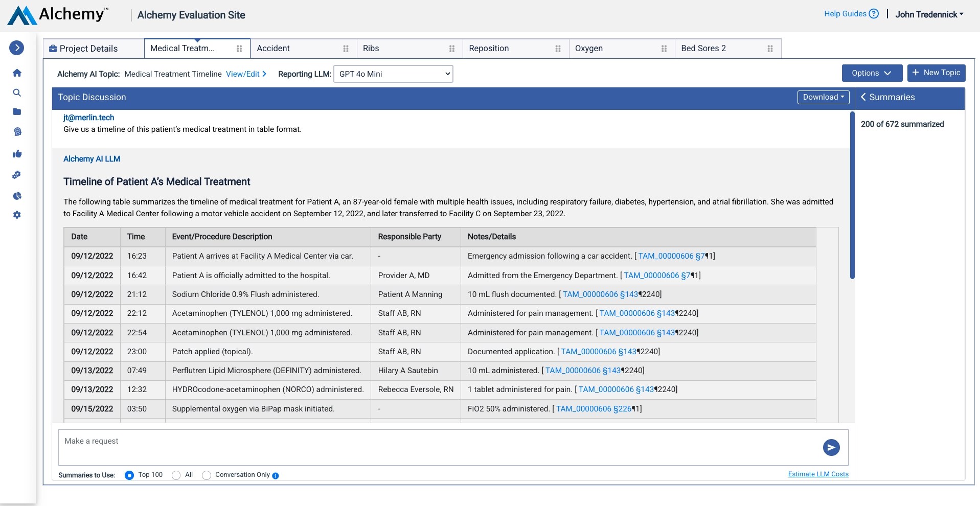Open the Reporting LLM dropdown
The height and width of the screenshot is (506, 980).
coord(393,74)
